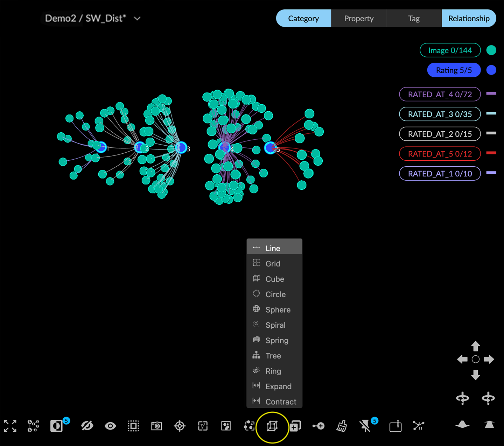Screen dimensions: 504x446
Task: Click the unpin icon with badge
Action: tap(365, 426)
